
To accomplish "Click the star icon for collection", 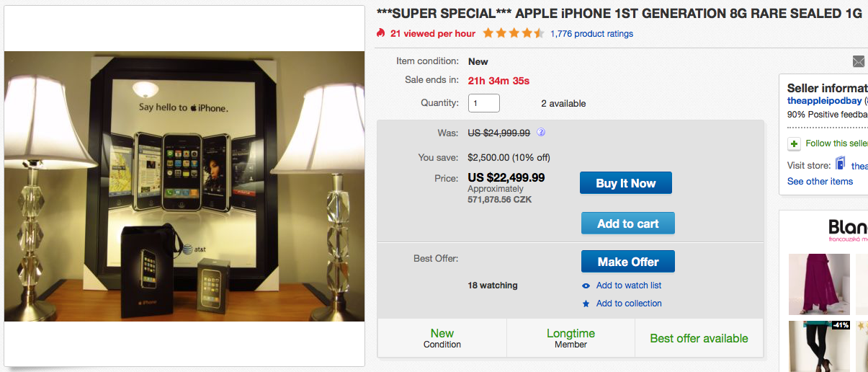I will point(586,304).
